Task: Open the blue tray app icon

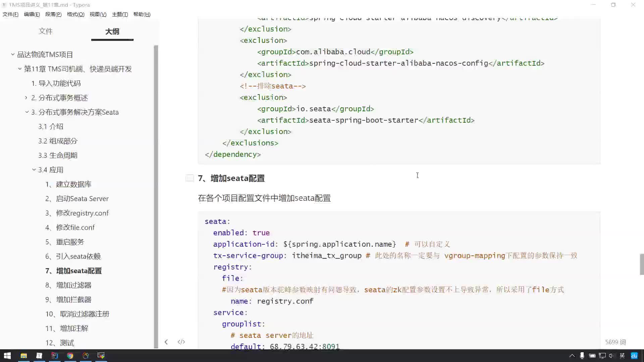Action: [634, 356]
